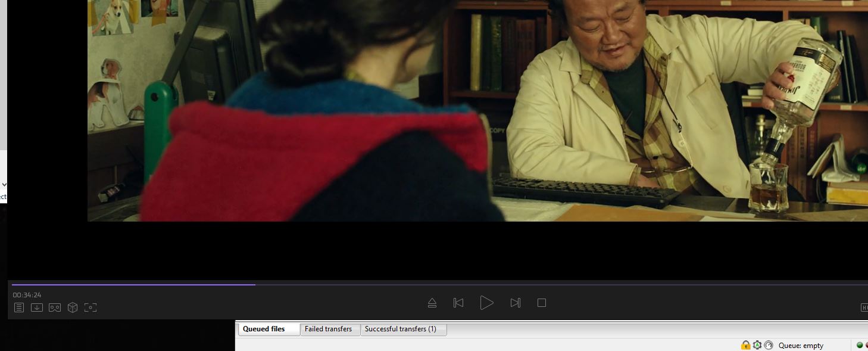
Task: Stop the video playback
Action: click(x=542, y=303)
